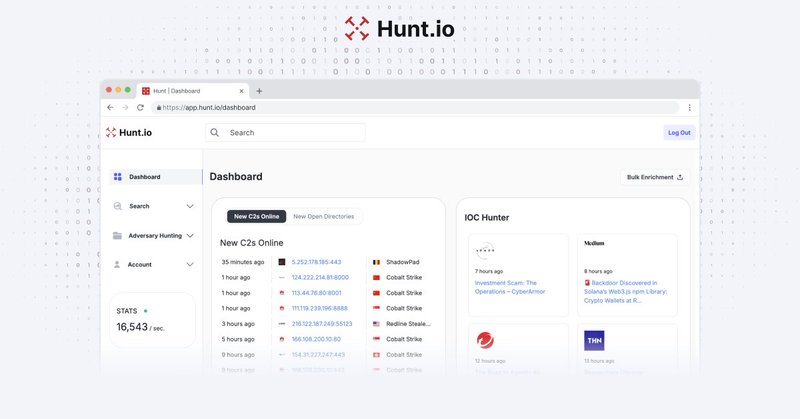Click the flag icon next to Redline Stealer
The width and height of the screenshot is (800, 419).
click(377, 324)
